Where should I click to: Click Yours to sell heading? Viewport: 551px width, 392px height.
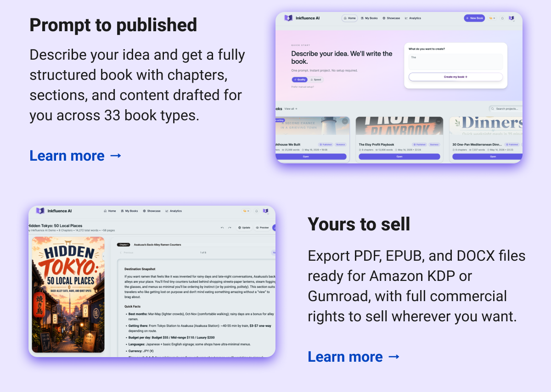pos(359,224)
